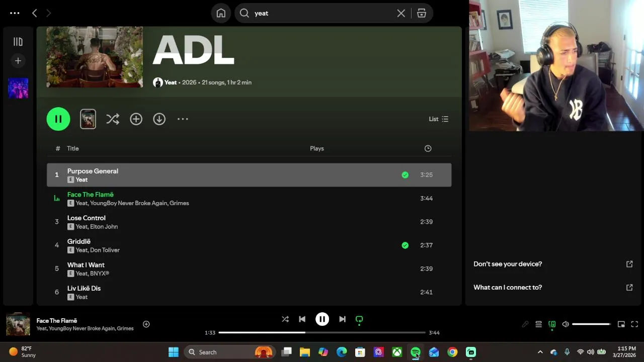Pause playback in the player bar
Image resolution: width=644 pixels, height=362 pixels.
pyautogui.click(x=322, y=319)
